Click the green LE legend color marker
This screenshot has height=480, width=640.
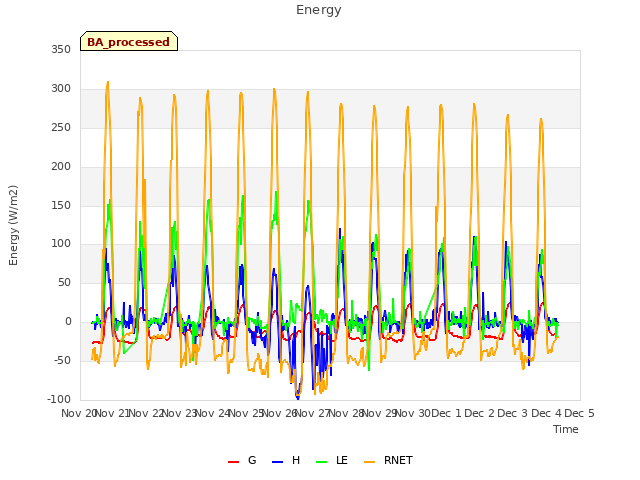[x=322, y=462]
